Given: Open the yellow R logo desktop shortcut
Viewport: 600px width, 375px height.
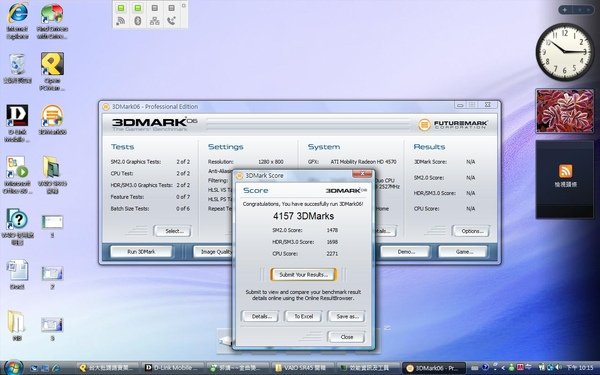Looking at the screenshot, I should tap(52, 72).
